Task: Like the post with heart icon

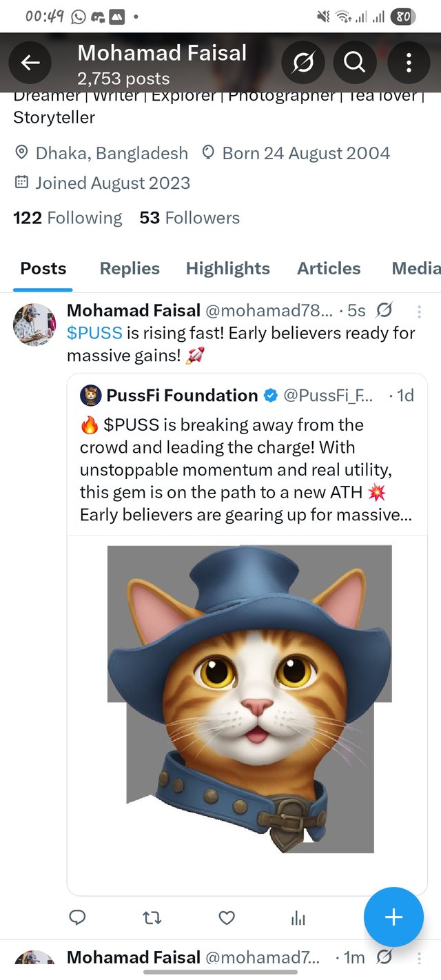Action: (x=226, y=917)
